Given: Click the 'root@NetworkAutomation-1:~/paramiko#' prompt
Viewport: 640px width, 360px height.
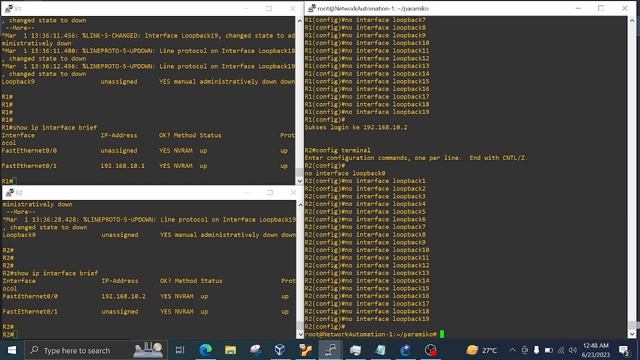Looking at the screenshot, I should [x=371, y=334].
